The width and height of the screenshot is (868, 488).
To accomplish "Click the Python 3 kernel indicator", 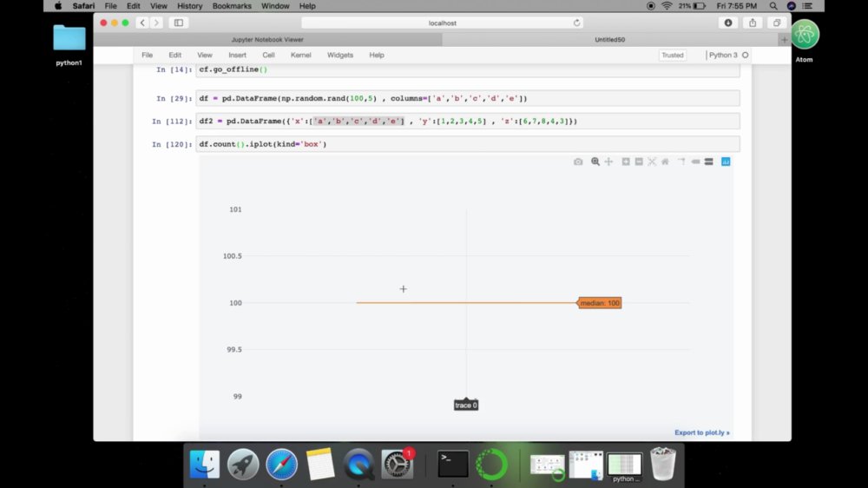I will coord(728,55).
